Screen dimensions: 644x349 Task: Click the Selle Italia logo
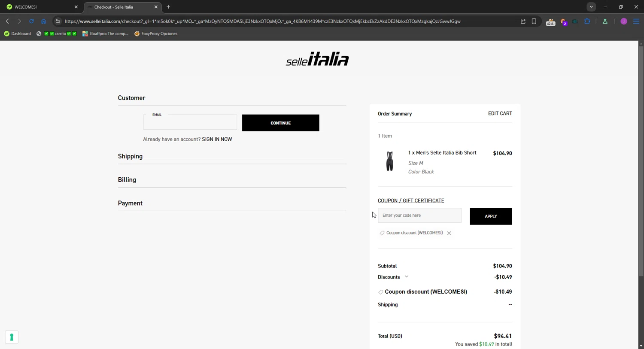(x=317, y=59)
